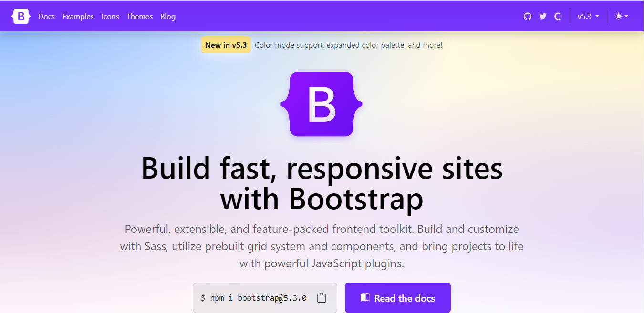This screenshot has height=313, width=644.
Task: Click the Build fast, responsive sites heading
Action: click(x=322, y=183)
